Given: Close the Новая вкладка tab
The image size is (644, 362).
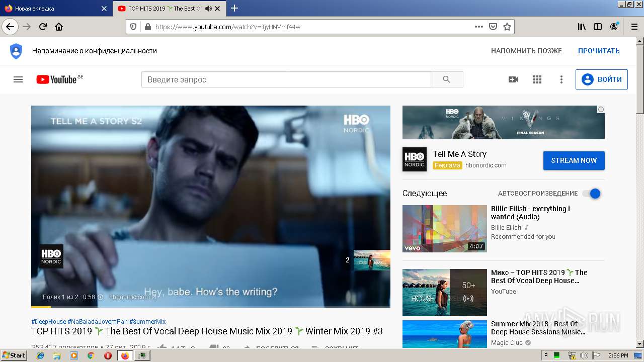Looking at the screenshot, I should click(104, 9).
